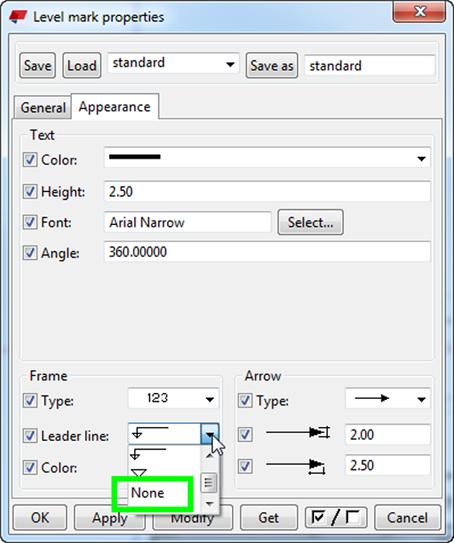Toggle the arrow height checkbox next to 2.00

[x=245, y=434]
